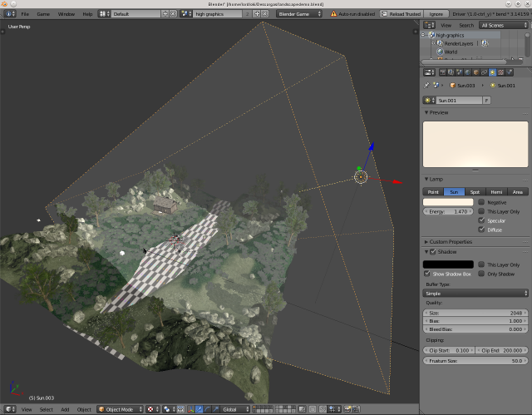Click the viewport shading mode icon

pyautogui.click(x=150, y=409)
